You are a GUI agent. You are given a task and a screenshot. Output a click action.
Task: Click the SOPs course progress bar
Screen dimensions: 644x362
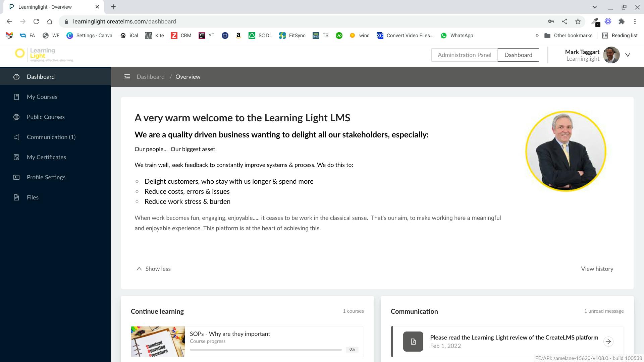(266, 349)
